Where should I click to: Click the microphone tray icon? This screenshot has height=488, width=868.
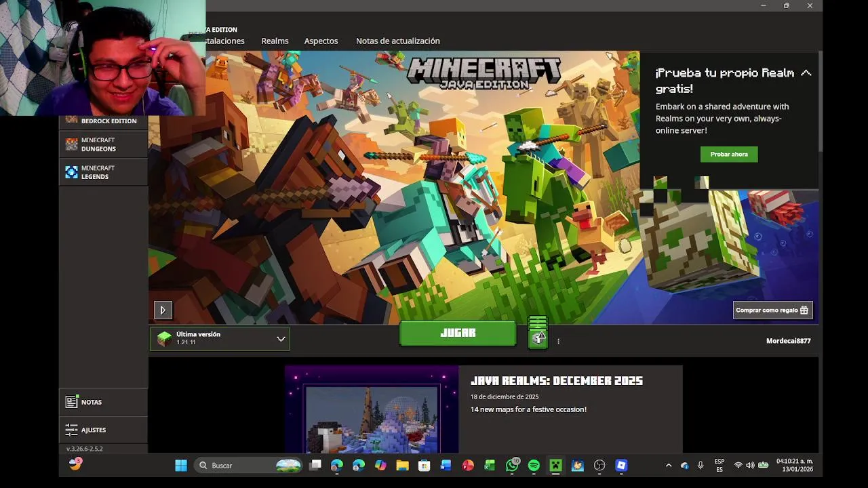pos(701,466)
